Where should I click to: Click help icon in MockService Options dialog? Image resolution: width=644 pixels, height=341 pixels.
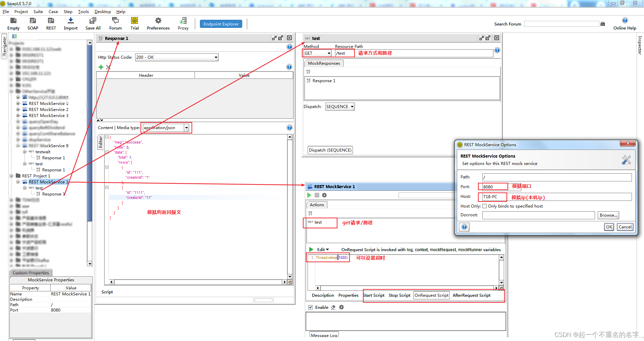click(x=464, y=227)
